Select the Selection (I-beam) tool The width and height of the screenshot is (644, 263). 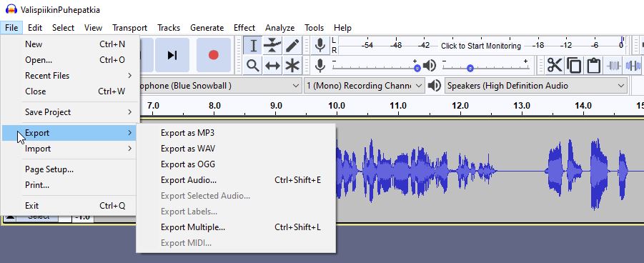coord(253,45)
